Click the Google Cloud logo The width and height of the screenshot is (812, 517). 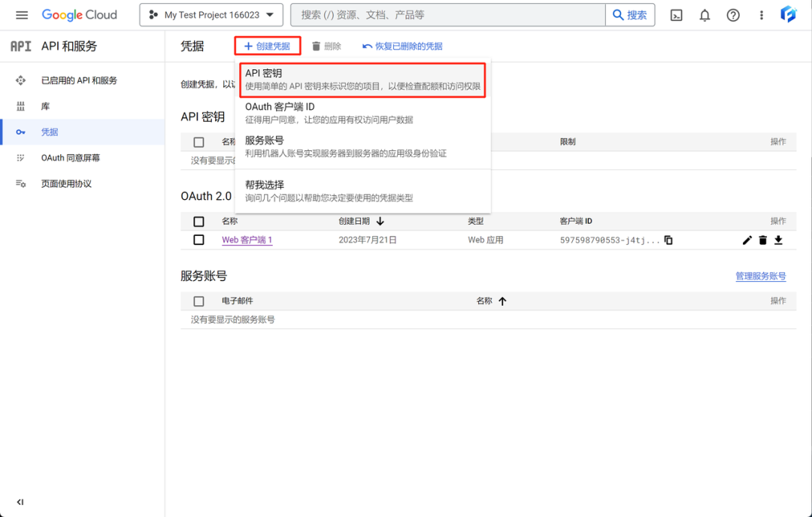coord(79,15)
